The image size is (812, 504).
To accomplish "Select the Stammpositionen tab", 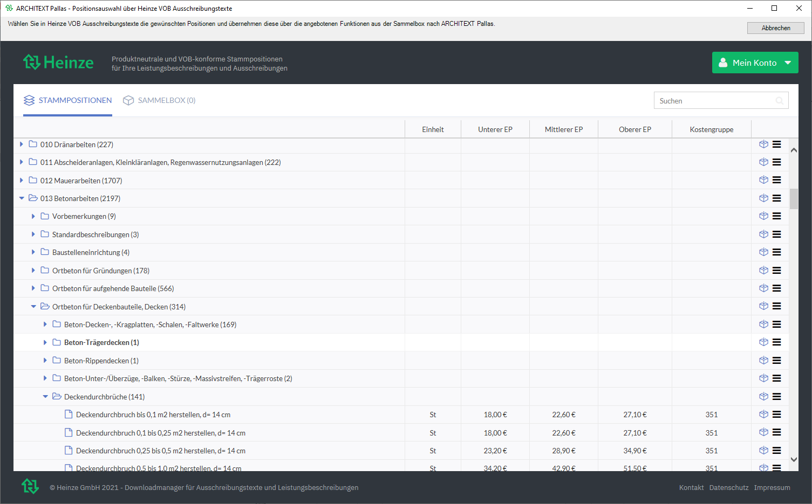I will (68, 100).
